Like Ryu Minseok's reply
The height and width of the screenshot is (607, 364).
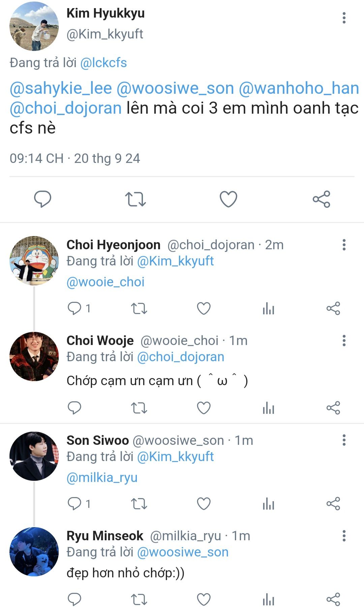tap(204, 599)
